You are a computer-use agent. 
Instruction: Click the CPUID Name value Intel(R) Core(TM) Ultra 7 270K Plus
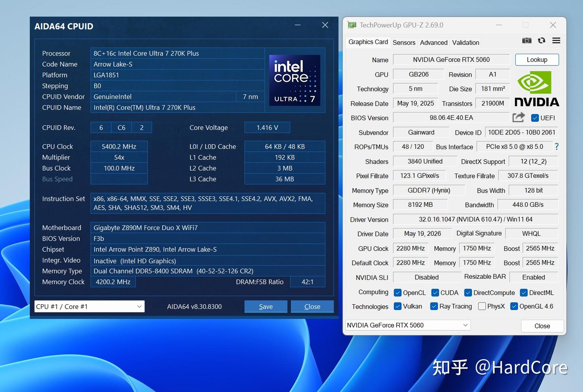(x=177, y=108)
